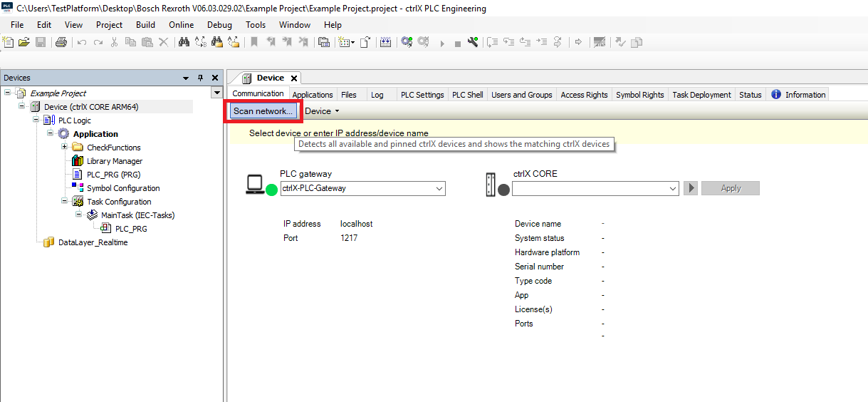Open project with the folder toolbar icon
Viewport: 868px width, 402px height.
click(x=24, y=43)
